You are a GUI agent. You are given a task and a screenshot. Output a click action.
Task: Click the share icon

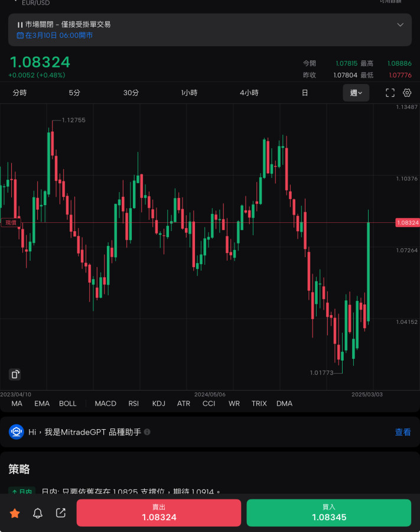61,513
